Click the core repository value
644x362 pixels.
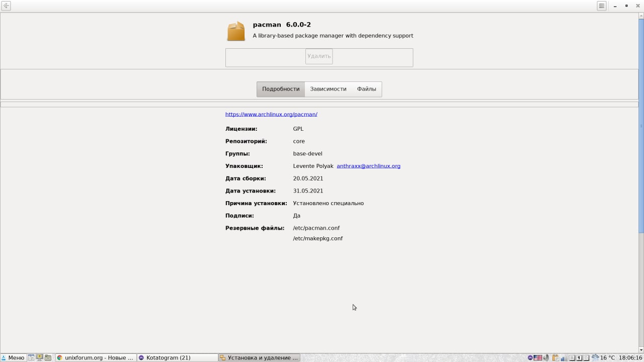(299, 141)
